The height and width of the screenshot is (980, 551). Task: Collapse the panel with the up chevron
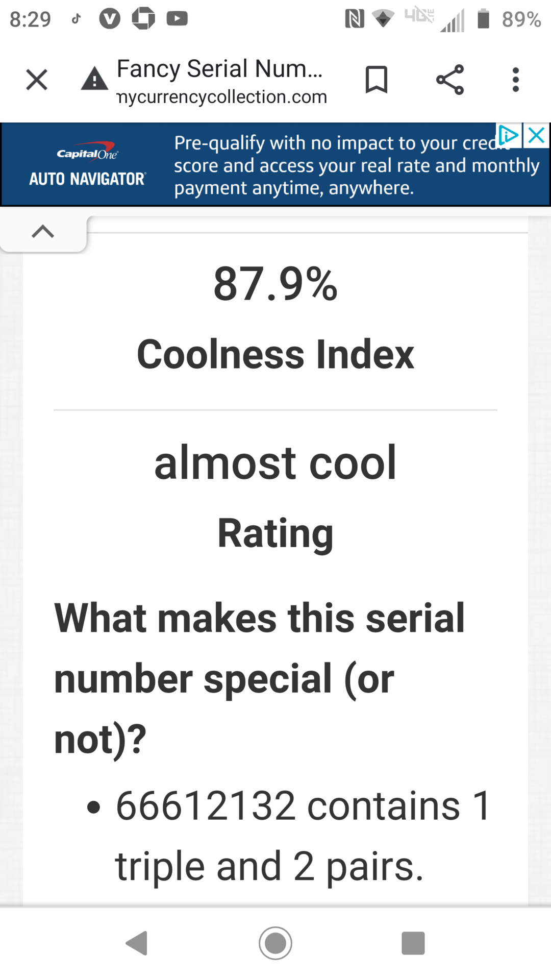coord(43,232)
